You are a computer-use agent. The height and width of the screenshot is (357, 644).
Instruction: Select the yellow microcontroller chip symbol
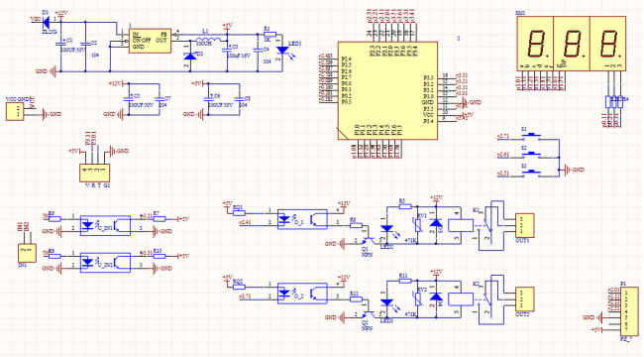click(387, 90)
